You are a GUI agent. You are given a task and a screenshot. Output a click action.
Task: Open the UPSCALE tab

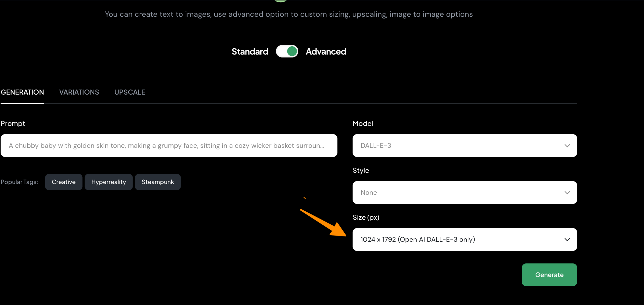click(x=130, y=92)
